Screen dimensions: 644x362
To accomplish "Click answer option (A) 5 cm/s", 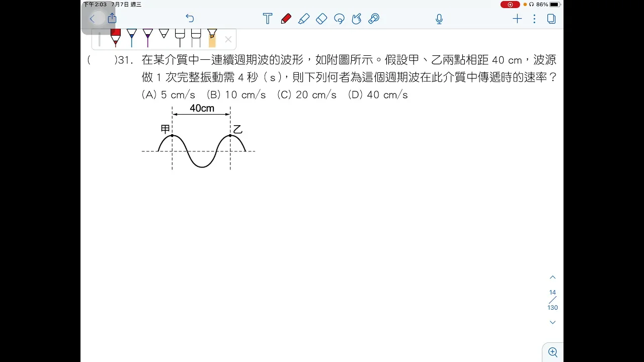I will tap(169, 95).
